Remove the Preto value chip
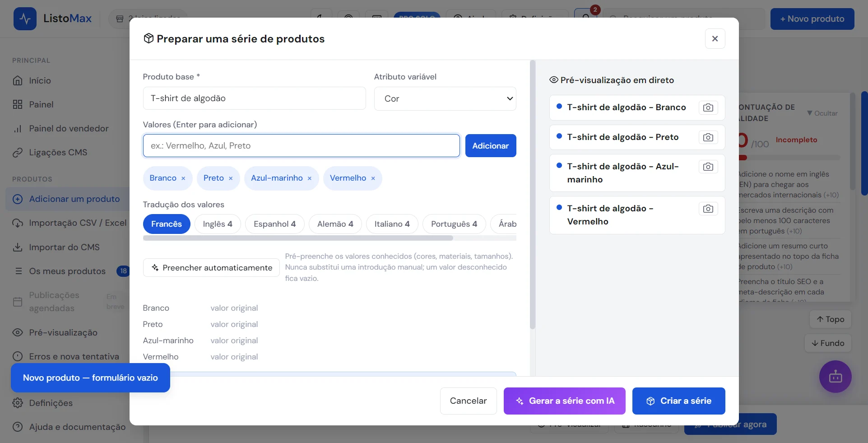Screen dimensions: 868x443 pos(231,178)
